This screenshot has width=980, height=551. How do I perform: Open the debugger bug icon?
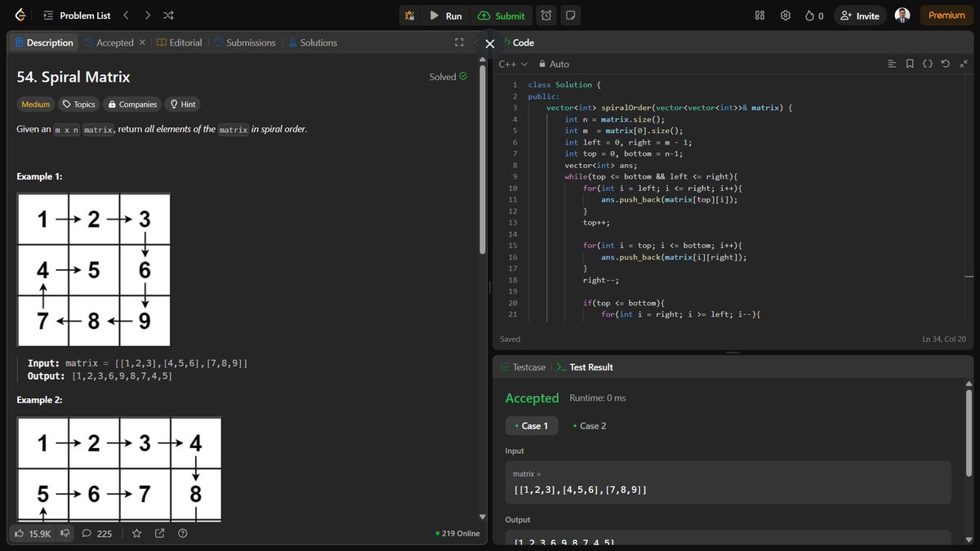pyautogui.click(x=410, y=16)
